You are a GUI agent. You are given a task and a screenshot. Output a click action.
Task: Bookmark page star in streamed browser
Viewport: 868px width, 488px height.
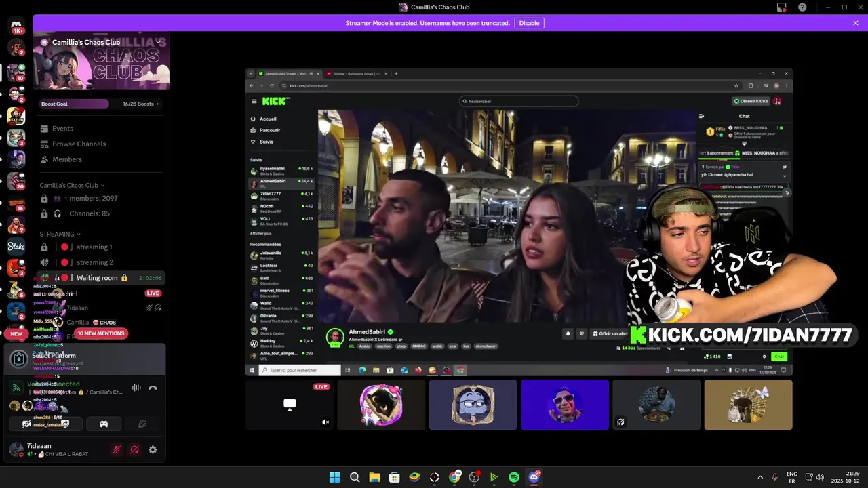pos(736,85)
